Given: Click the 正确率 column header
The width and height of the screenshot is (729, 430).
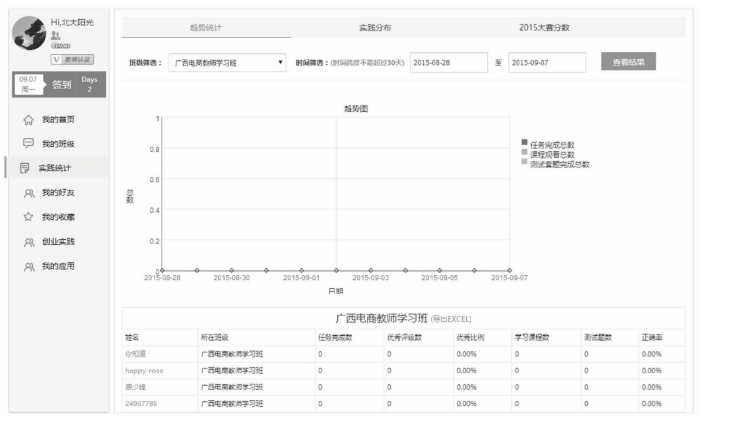Looking at the screenshot, I should pos(652,337).
